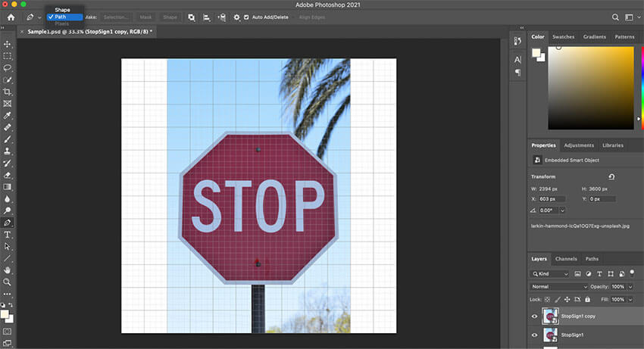644x349 pixels.
Task: Select the Rectangular Marquee tool
Action: [8, 56]
